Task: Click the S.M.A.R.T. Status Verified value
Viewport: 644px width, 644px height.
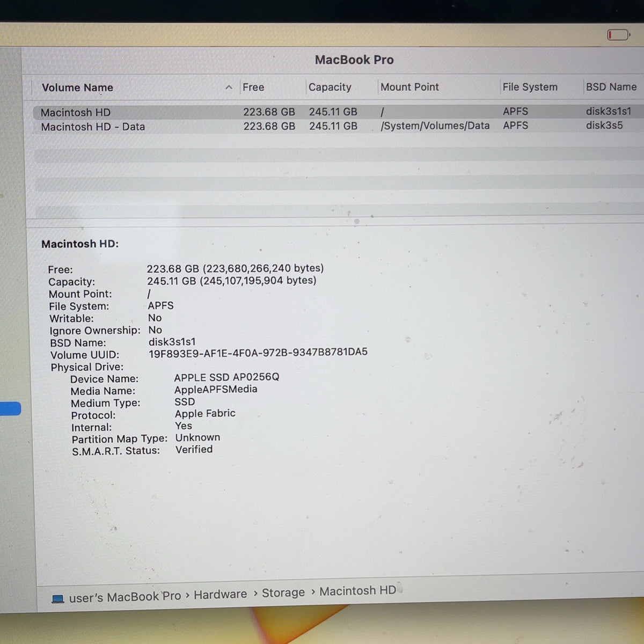Action: [x=194, y=449]
